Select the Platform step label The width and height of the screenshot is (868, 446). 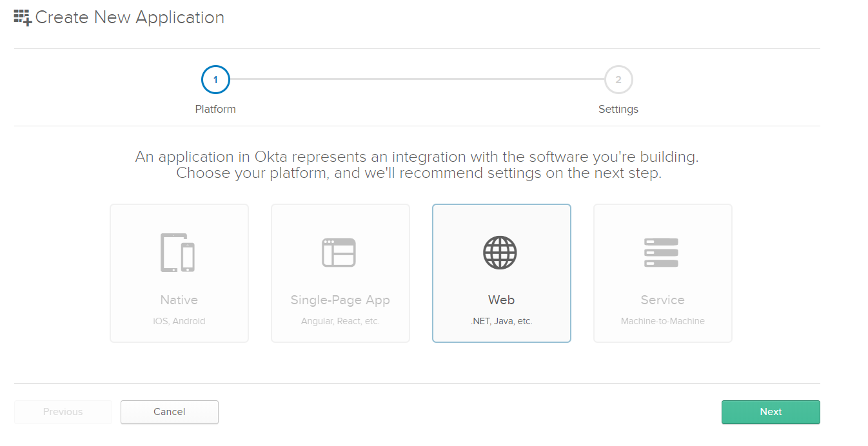tap(215, 109)
